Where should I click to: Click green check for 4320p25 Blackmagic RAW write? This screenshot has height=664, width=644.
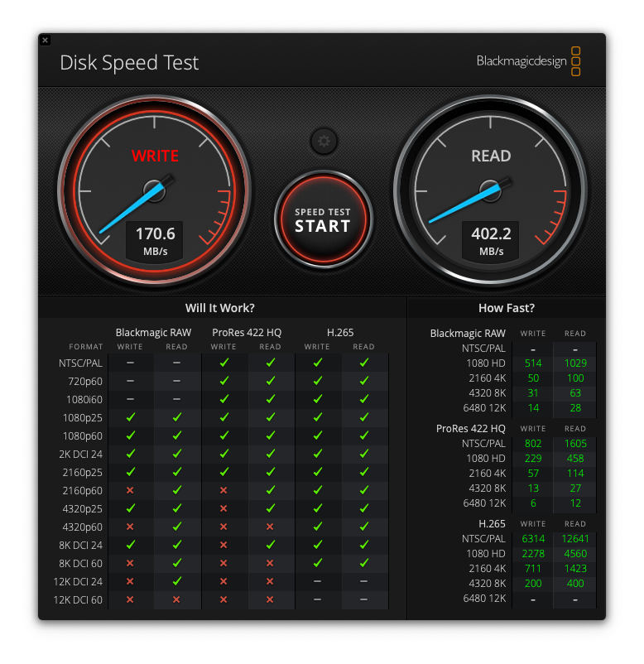tap(131, 508)
